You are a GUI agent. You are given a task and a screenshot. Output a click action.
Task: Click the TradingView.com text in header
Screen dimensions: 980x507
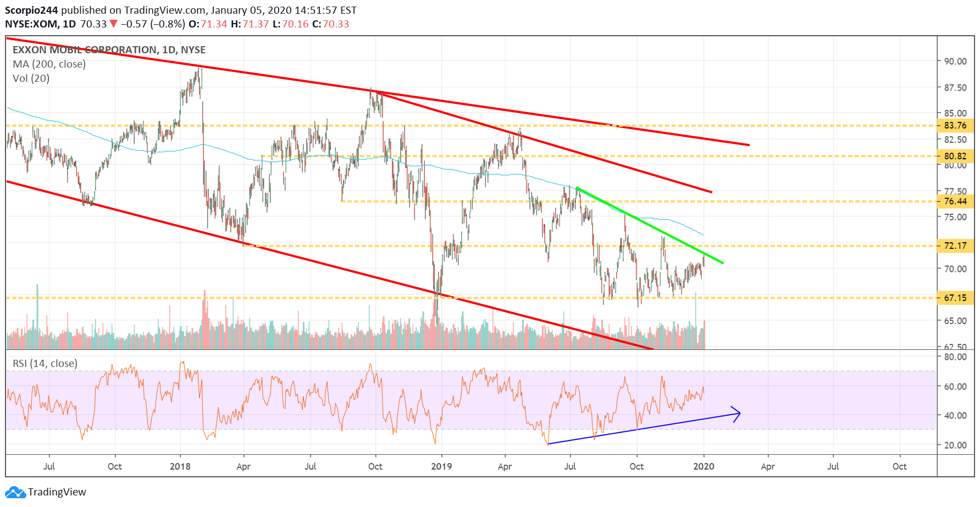[x=165, y=10]
